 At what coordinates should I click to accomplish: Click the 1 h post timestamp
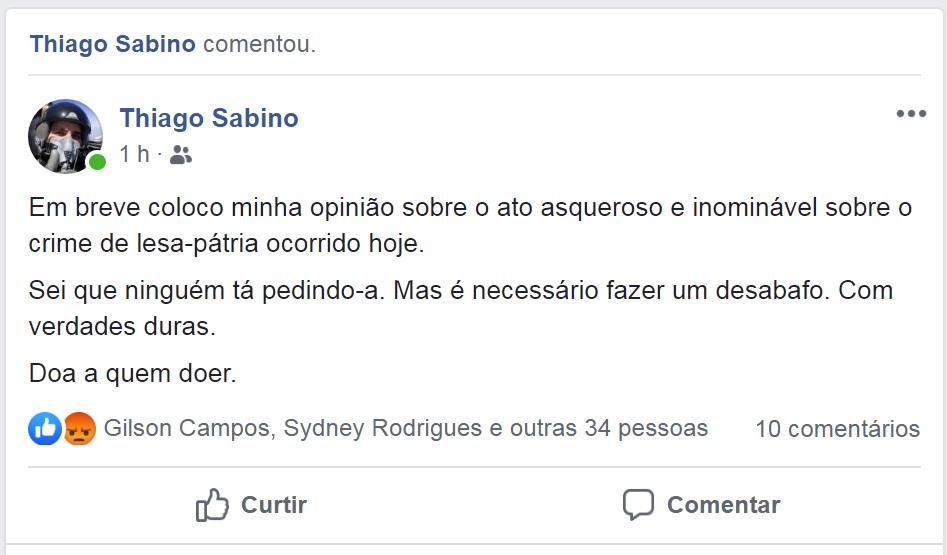pyautogui.click(x=134, y=155)
